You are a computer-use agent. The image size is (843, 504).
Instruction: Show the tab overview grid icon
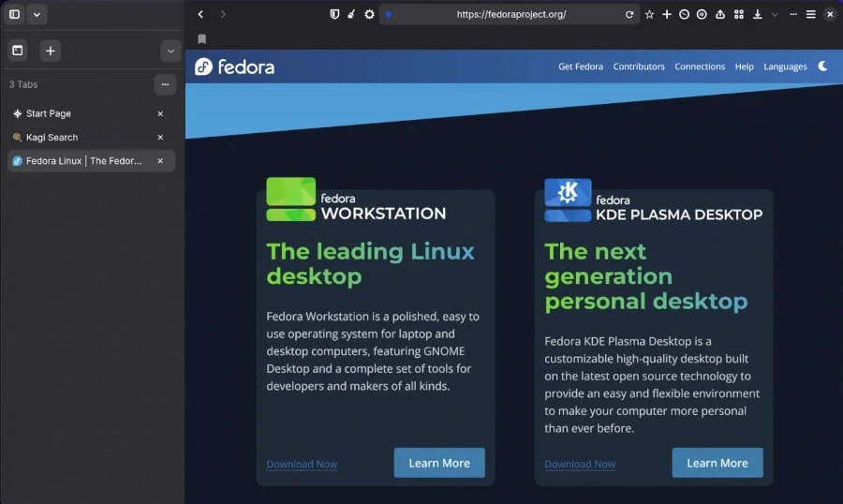tap(739, 15)
